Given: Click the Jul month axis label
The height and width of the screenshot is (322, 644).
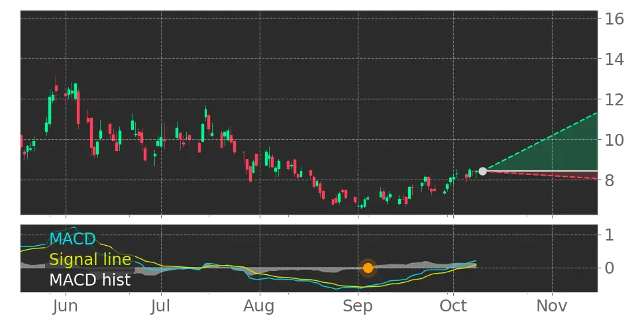Looking at the screenshot, I should pos(161,306).
